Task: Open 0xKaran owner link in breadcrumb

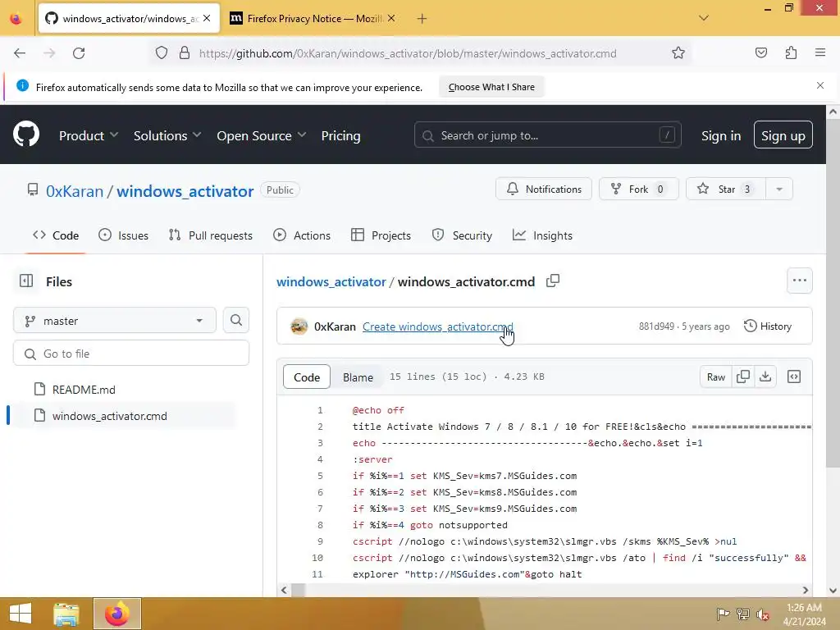Action: coord(75,191)
